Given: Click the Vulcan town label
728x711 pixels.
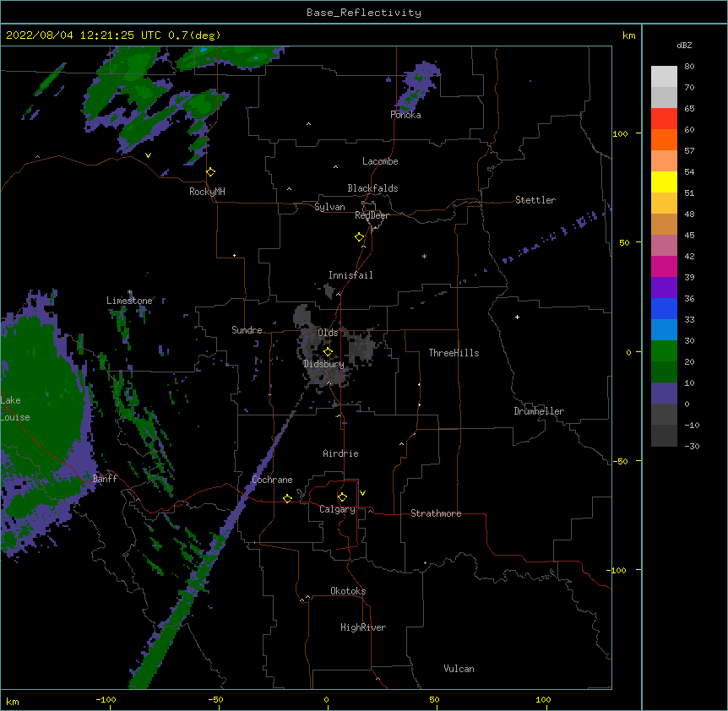Looking at the screenshot, I should coord(459,669).
